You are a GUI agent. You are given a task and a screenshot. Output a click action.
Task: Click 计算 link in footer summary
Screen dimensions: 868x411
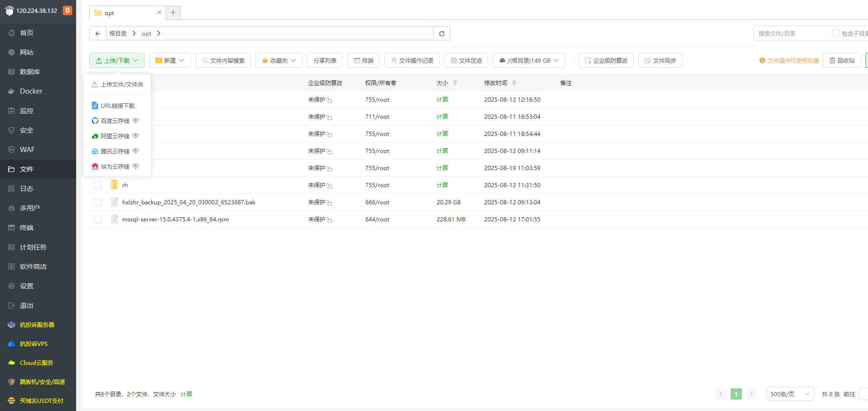(x=186, y=394)
